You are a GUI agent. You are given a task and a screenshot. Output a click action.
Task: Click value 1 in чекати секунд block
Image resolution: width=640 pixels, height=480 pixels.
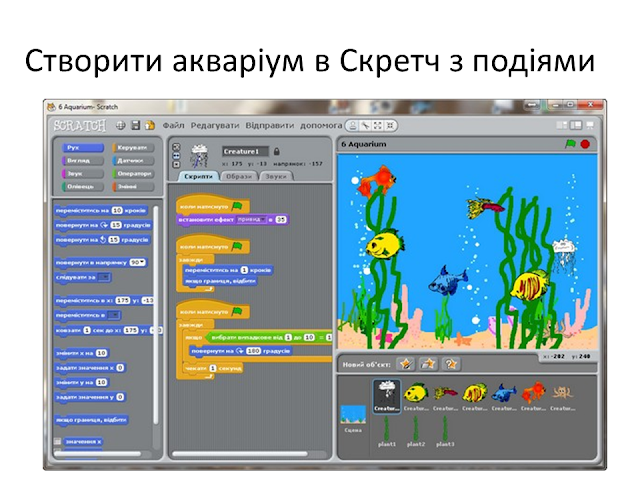(213, 368)
